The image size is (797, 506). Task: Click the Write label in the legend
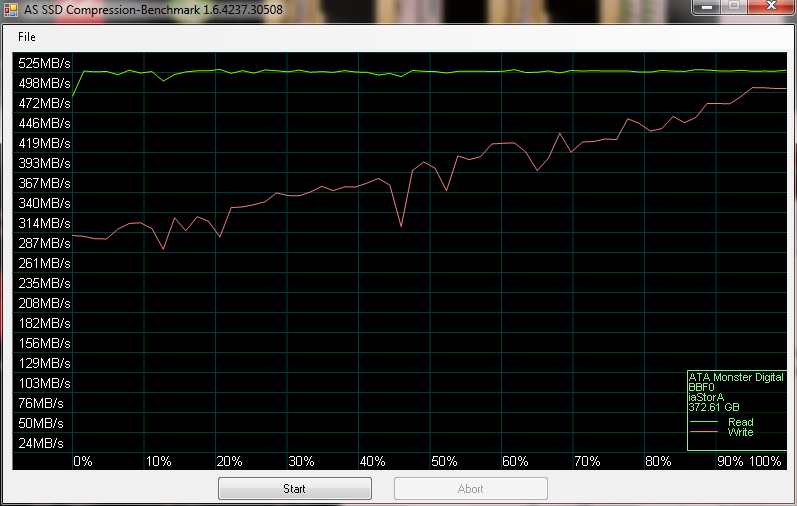(740, 432)
